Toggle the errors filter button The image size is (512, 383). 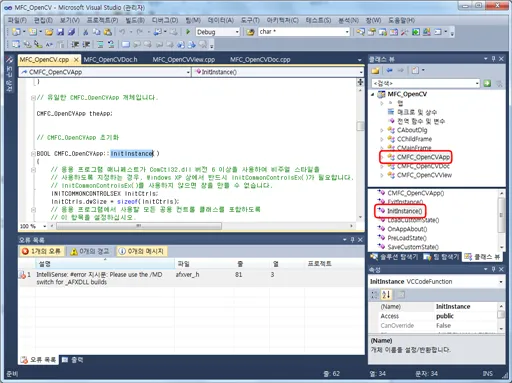tap(41, 251)
